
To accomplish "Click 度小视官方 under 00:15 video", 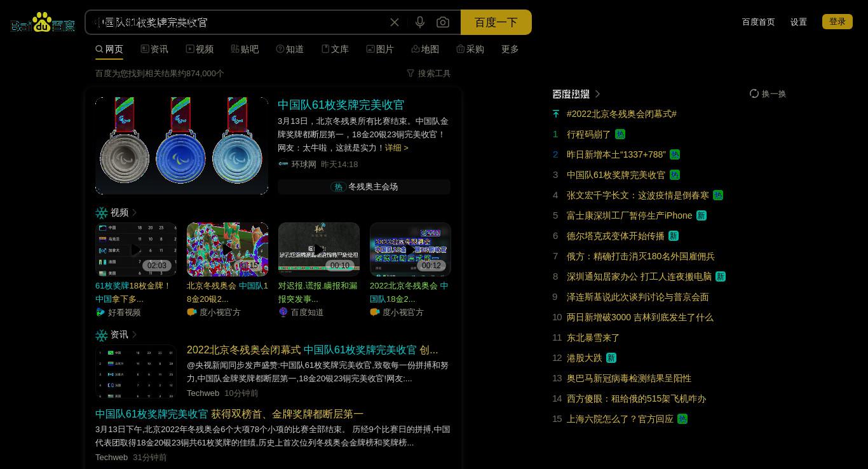I will click(220, 312).
